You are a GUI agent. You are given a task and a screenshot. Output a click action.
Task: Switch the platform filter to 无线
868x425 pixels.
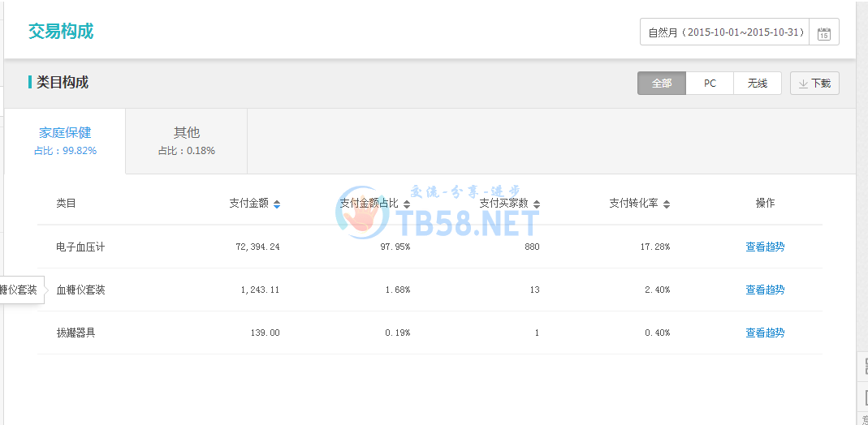coord(758,84)
